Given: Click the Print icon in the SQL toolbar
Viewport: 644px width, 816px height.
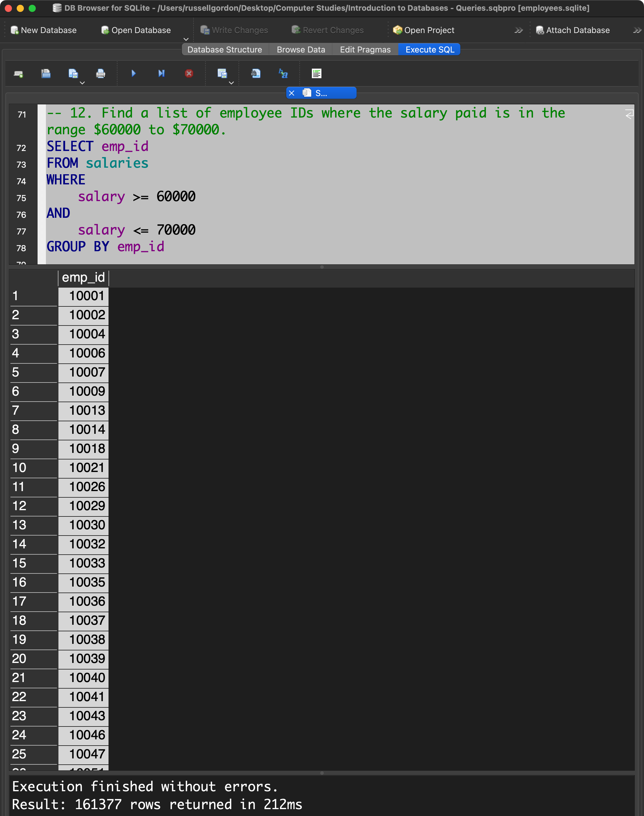Looking at the screenshot, I should [x=100, y=74].
